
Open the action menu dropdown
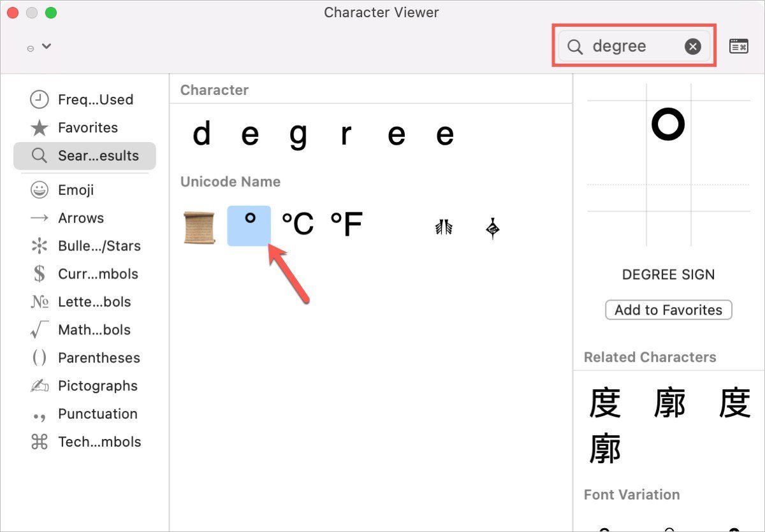pyautogui.click(x=39, y=47)
